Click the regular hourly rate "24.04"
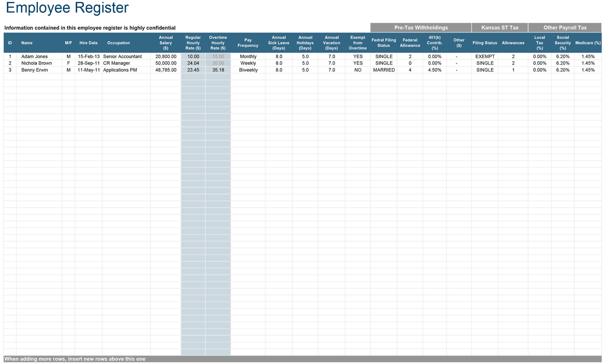 coord(193,63)
